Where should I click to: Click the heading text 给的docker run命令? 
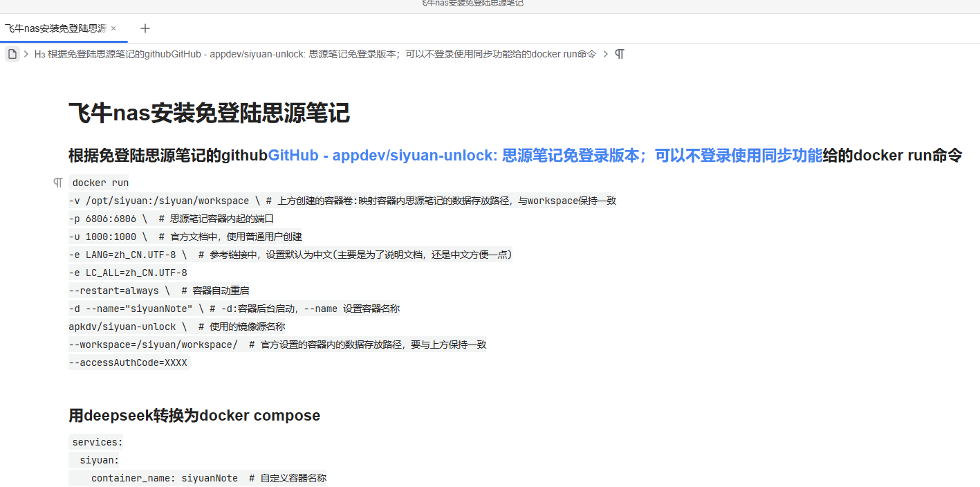point(892,155)
